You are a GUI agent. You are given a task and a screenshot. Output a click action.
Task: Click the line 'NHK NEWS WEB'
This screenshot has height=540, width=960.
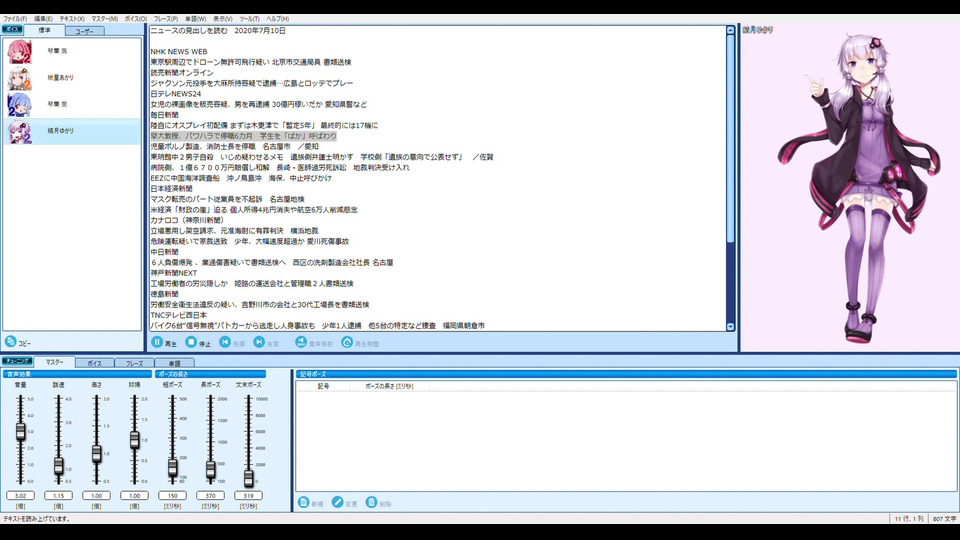point(179,51)
